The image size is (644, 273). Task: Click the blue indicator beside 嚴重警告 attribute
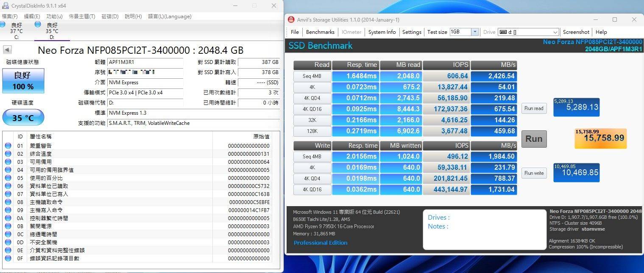tap(9, 146)
